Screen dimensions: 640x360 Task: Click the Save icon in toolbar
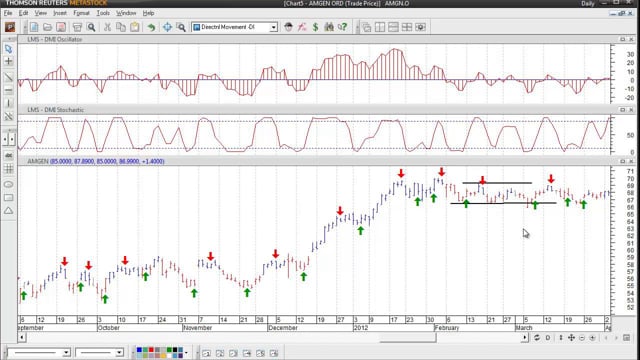click(61, 27)
